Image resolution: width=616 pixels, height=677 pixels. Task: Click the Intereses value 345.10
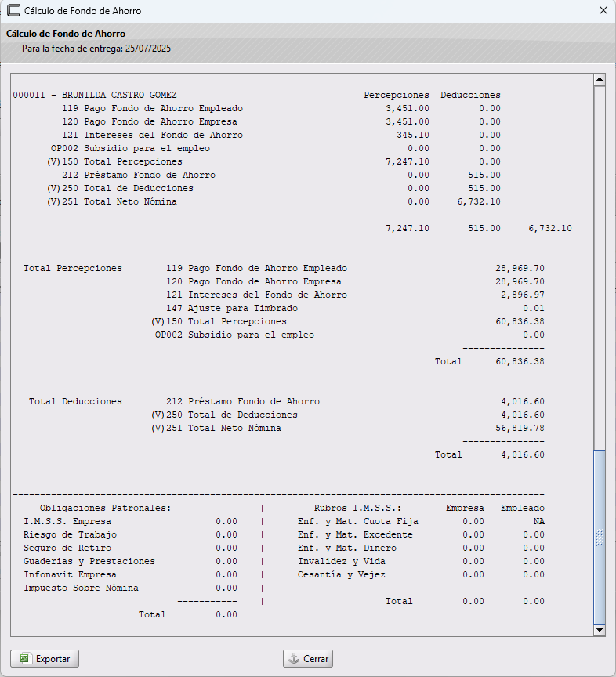tap(413, 135)
